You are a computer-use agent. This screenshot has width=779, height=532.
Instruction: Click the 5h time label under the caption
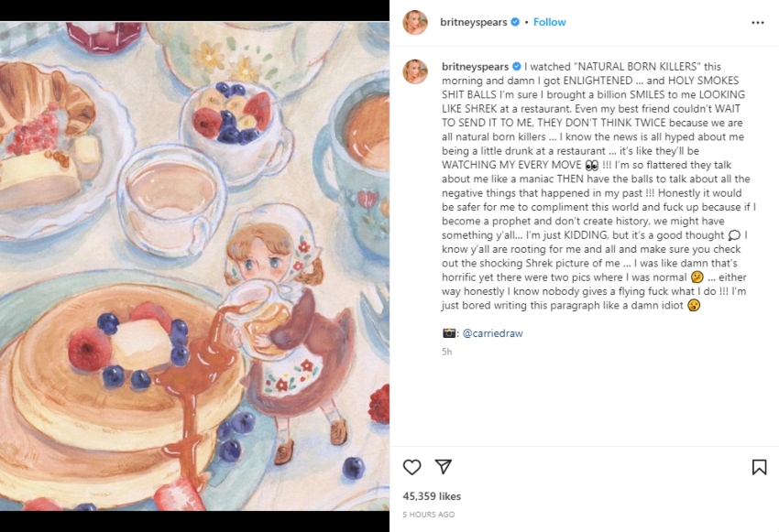tap(446, 352)
